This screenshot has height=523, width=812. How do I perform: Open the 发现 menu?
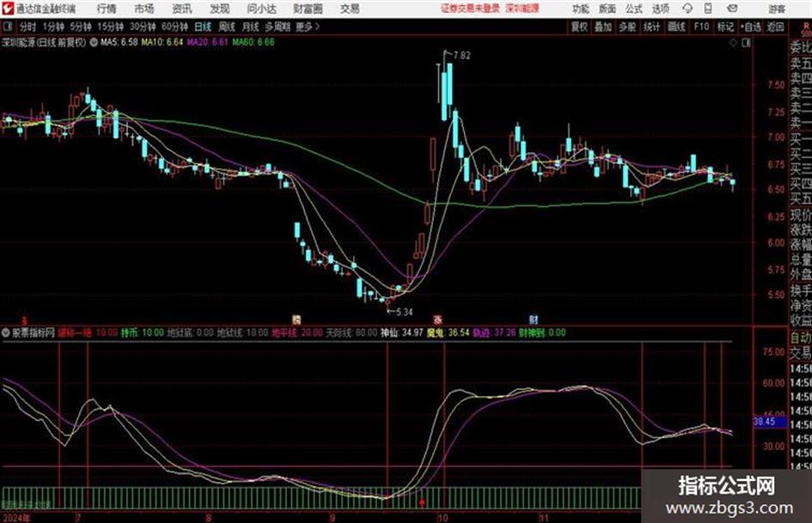220,9
